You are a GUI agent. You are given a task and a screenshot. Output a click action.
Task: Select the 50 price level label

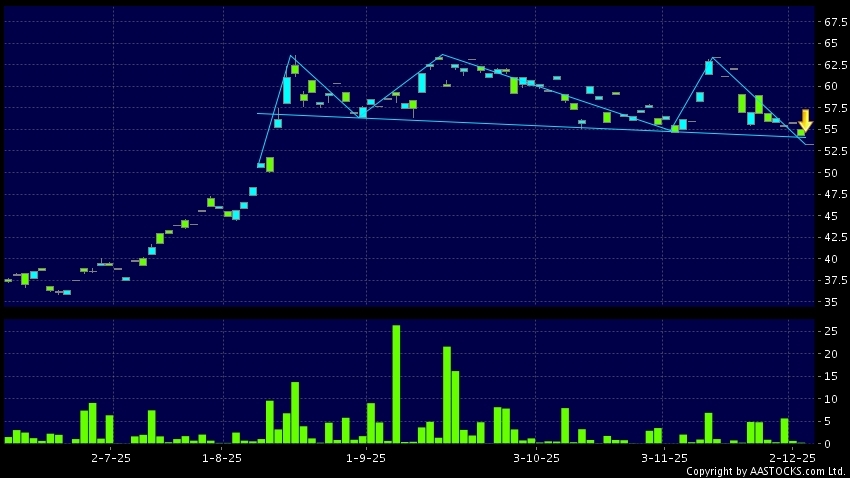click(x=832, y=173)
